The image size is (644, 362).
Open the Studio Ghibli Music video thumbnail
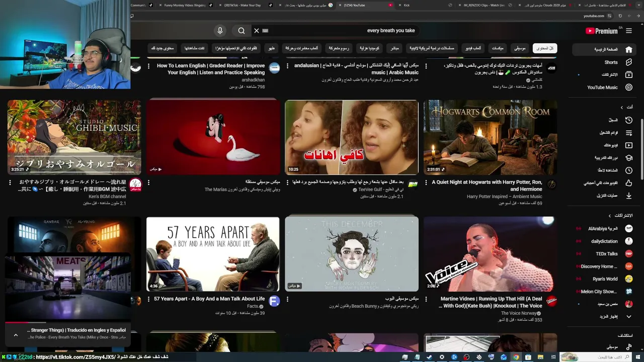tap(74, 137)
